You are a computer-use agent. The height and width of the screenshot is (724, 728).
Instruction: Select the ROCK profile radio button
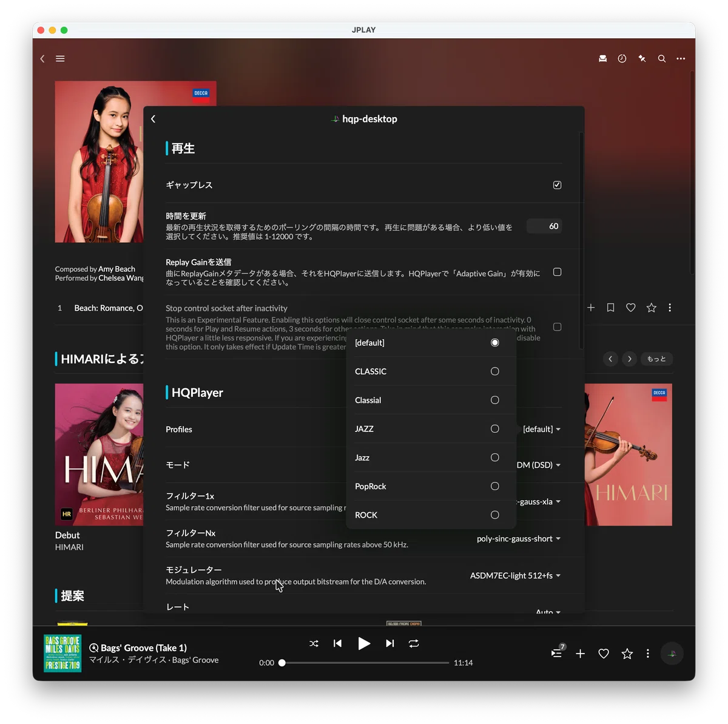coord(495,515)
